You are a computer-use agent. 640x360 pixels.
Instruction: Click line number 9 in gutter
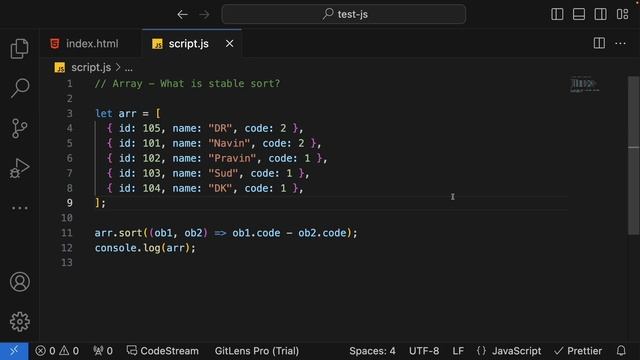69,203
